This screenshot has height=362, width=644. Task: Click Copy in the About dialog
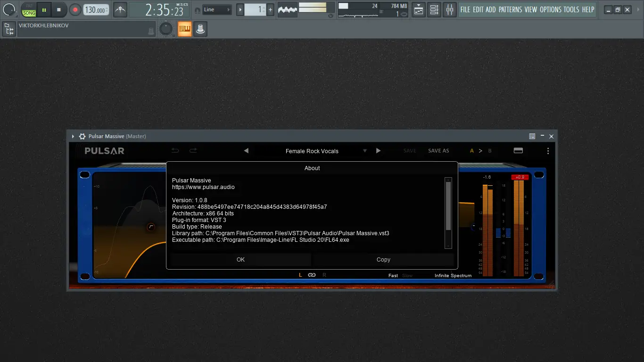383,259
